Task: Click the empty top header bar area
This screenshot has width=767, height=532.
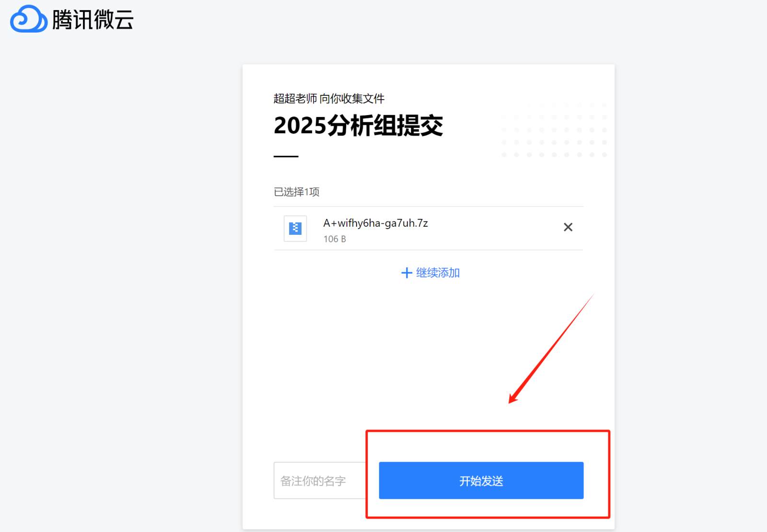Action: tap(431, 22)
